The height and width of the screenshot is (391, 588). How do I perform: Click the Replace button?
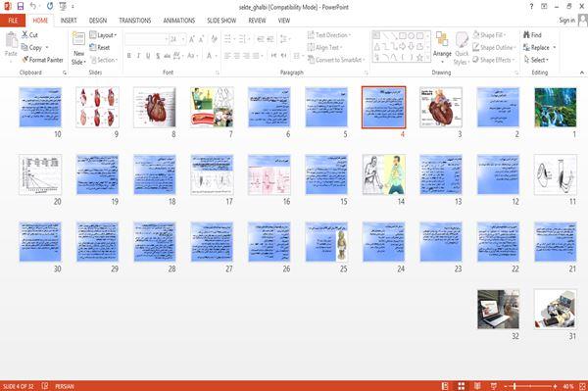[539, 47]
